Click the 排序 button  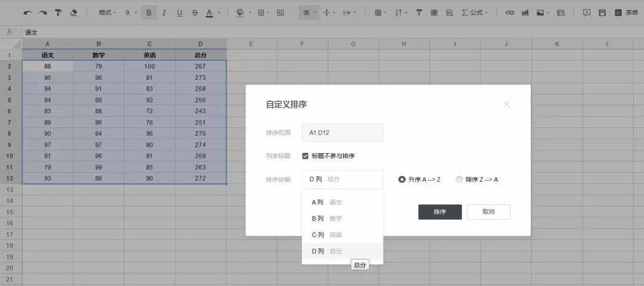click(440, 212)
